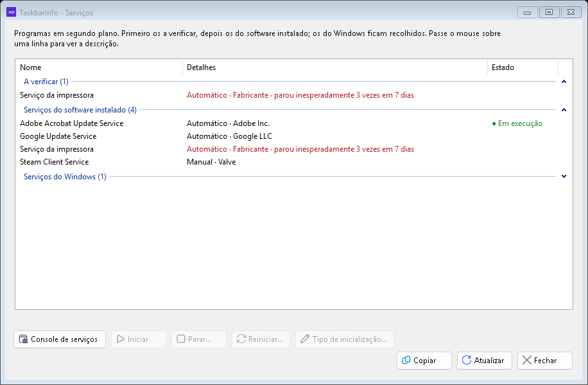Viewport: 588px width, 385px height.
Task: Click the TaskbarInfo .NET app icon
Action: click(12, 12)
